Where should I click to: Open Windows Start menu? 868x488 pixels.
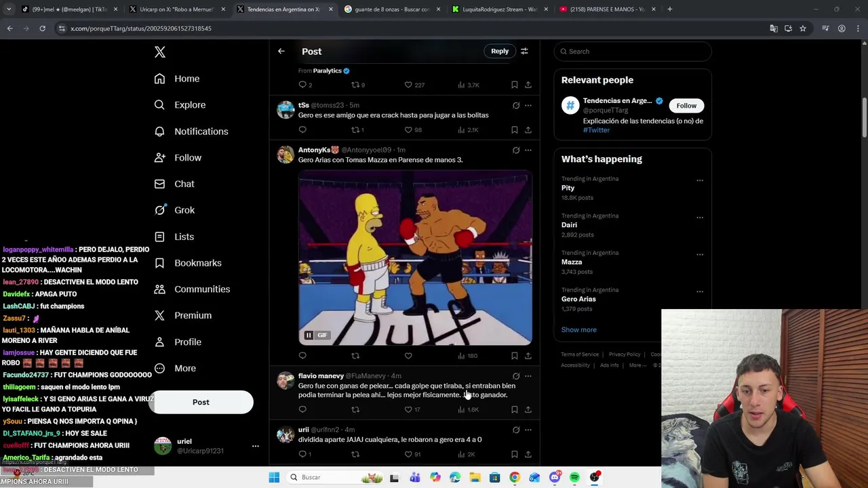[x=274, y=477]
